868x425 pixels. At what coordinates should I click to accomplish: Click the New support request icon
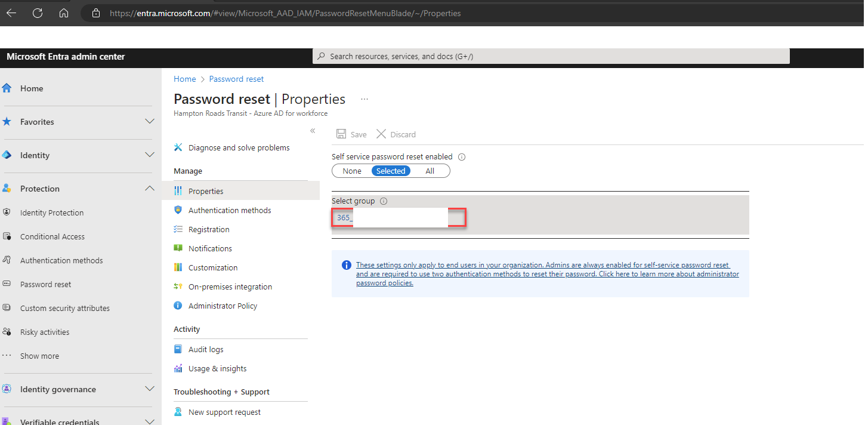[178, 412]
